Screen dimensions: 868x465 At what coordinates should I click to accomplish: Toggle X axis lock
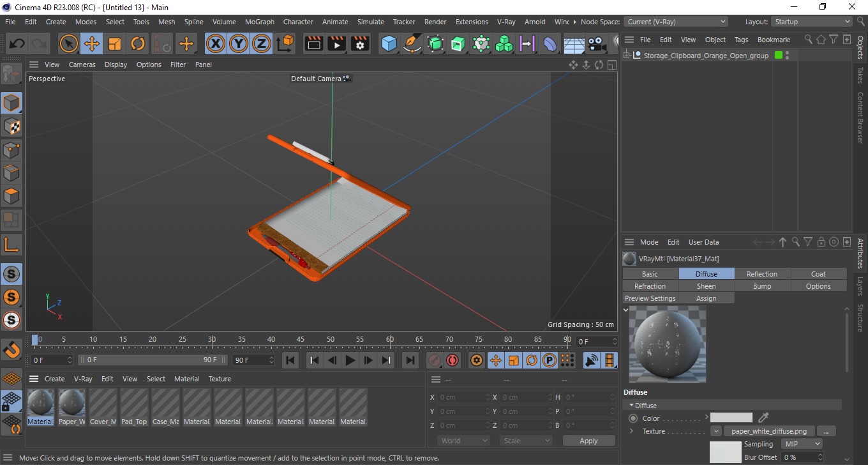(216, 44)
